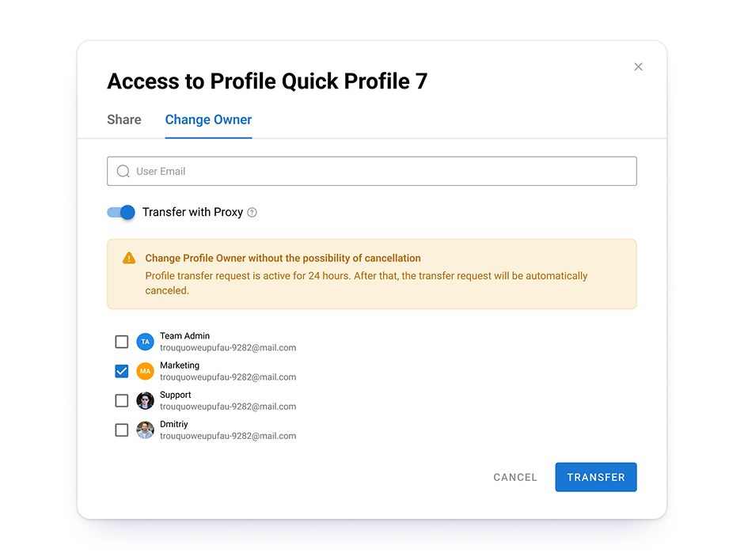
Task: Click the Team Admin TA avatar icon
Action: pyautogui.click(x=145, y=342)
